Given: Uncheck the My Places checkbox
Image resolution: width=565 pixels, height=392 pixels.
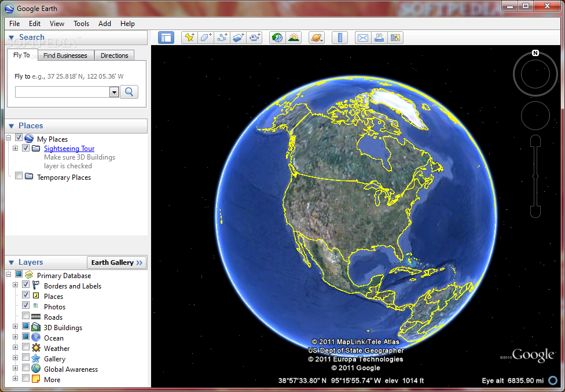Looking at the screenshot, I should 19,138.
